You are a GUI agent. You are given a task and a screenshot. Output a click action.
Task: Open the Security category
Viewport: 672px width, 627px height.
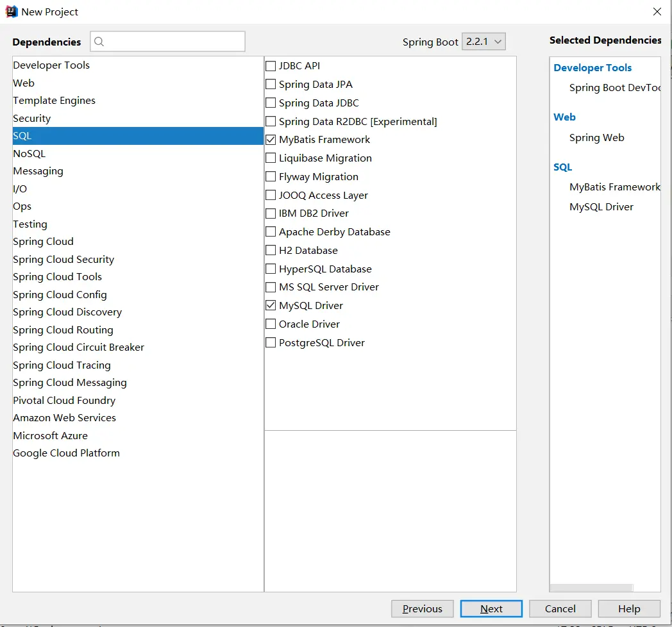pyautogui.click(x=138, y=119)
